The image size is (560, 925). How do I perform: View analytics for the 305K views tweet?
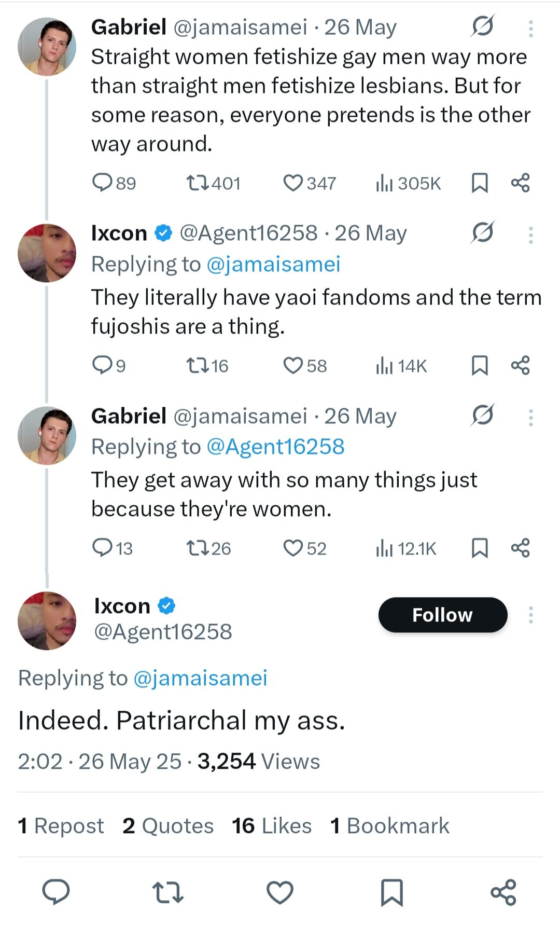pyautogui.click(x=408, y=183)
